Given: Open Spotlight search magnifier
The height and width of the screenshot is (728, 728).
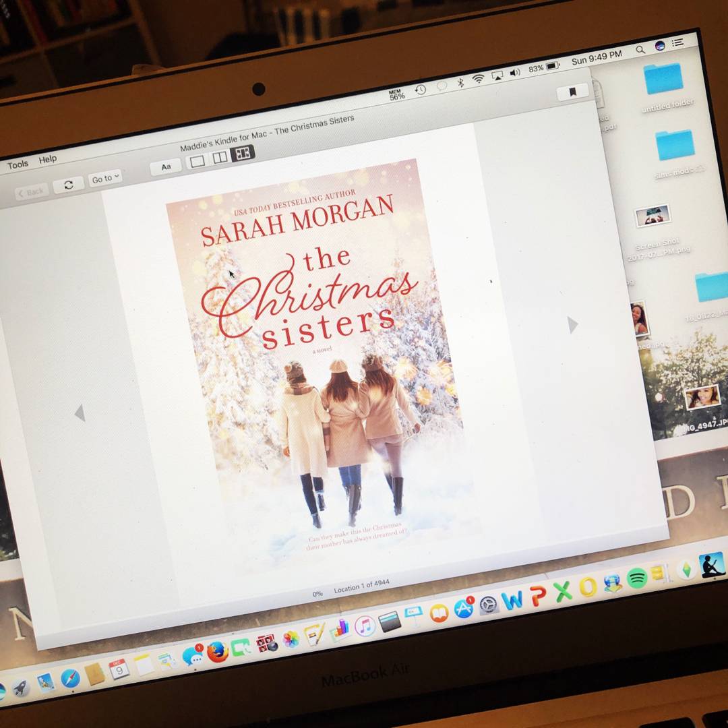Looking at the screenshot, I should pos(640,49).
